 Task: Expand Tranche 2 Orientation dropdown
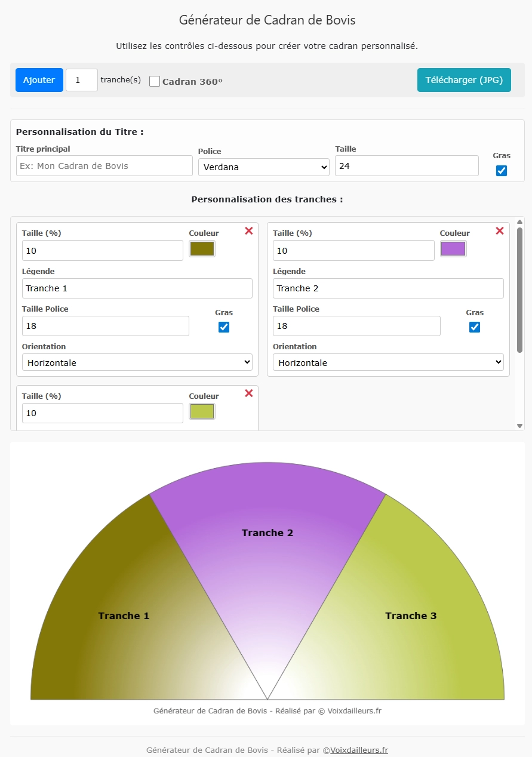click(388, 362)
